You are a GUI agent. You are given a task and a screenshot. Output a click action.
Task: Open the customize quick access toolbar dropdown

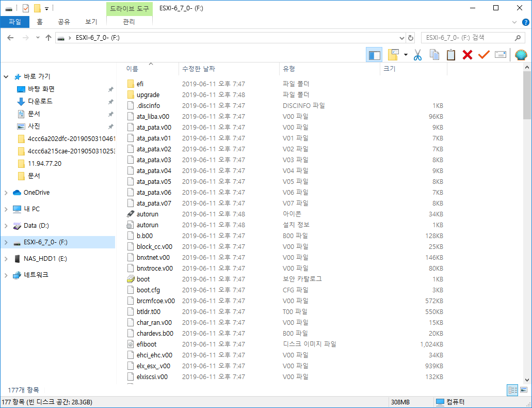47,8
